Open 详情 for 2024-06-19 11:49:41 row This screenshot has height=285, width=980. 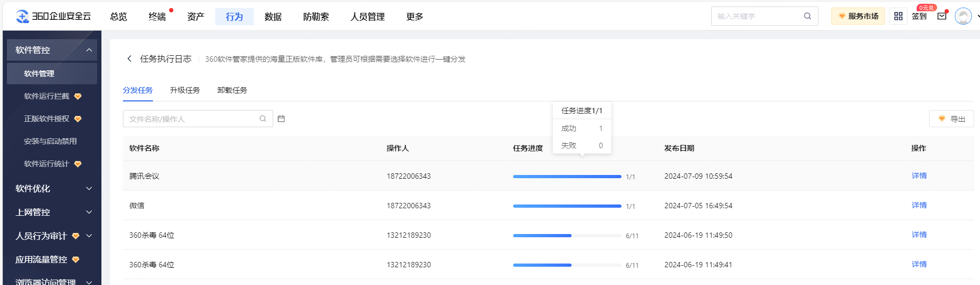coord(919,264)
